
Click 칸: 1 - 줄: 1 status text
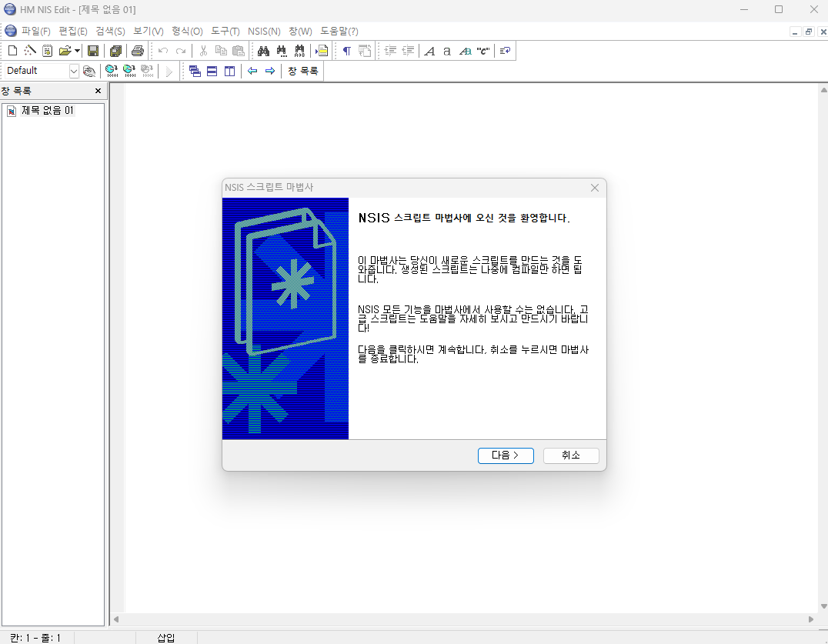point(35,638)
